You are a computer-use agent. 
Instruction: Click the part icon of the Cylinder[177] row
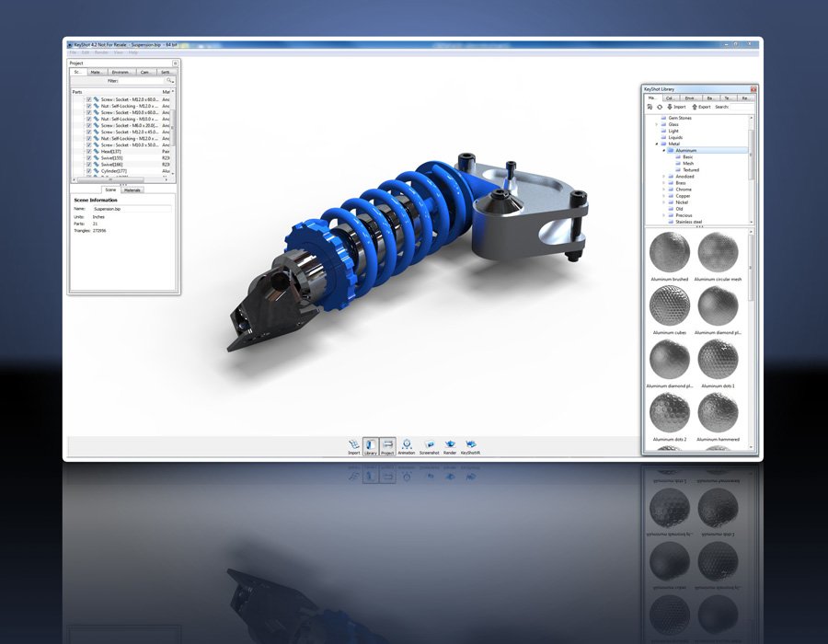tap(97, 171)
